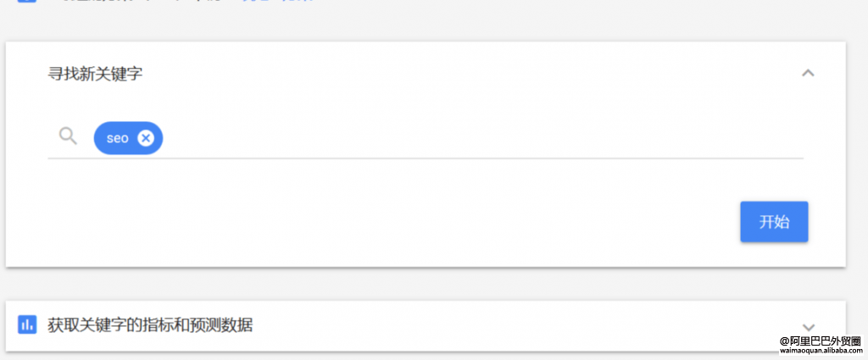Focus the keyword input field beside seo
Viewport: 868px width, 360px height.
pyautogui.click(x=481, y=138)
